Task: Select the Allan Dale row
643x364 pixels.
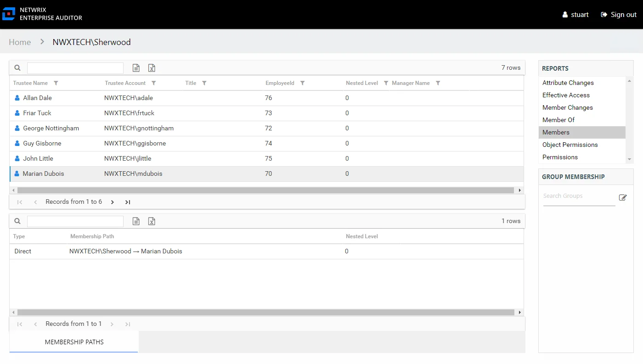Action: pos(266,98)
